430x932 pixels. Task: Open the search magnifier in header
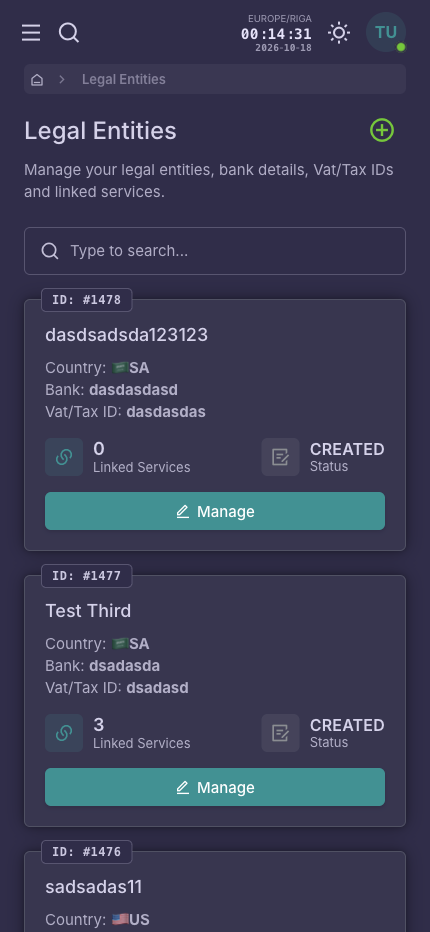pyautogui.click(x=69, y=33)
